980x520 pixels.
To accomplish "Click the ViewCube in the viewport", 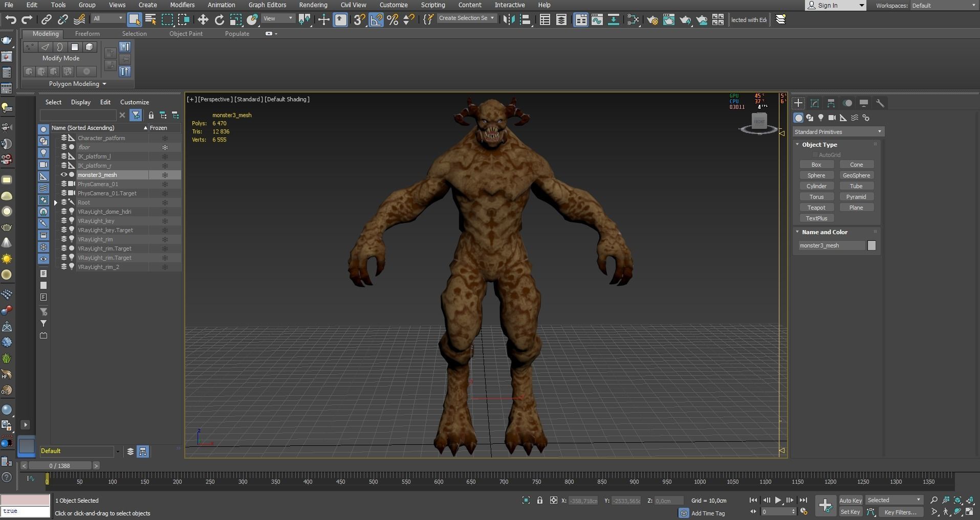I will pyautogui.click(x=759, y=123).
